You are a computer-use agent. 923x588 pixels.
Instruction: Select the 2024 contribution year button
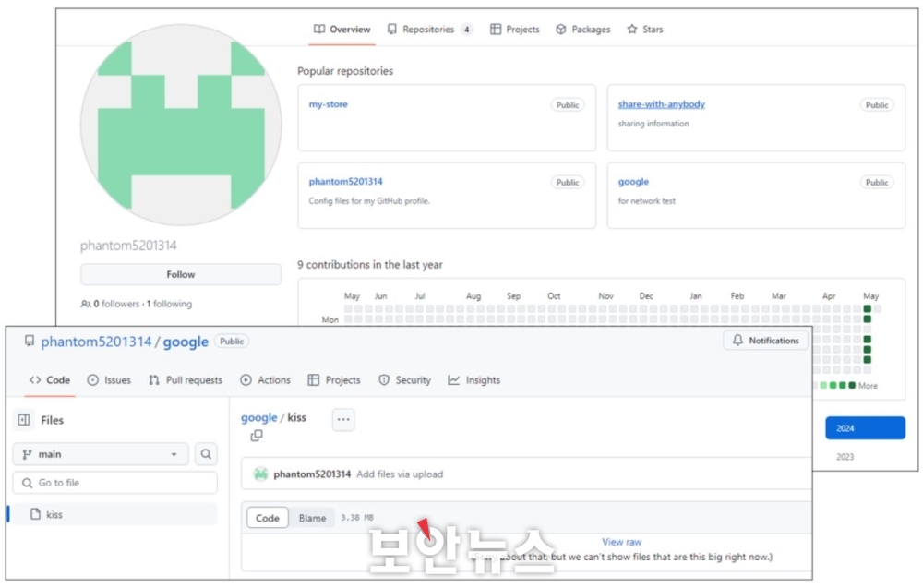pos(865,428)
